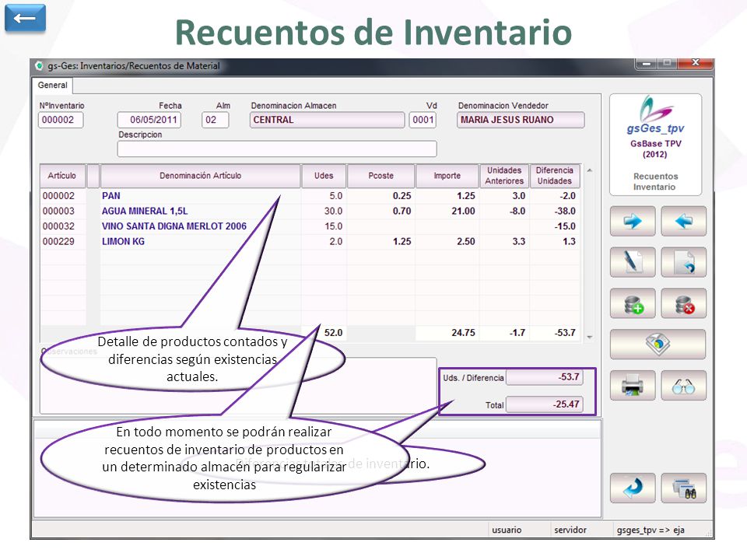Go to previous record with left arrow
Image resolution: width=747 pixels, height=560 pixels.
[x=684, y=221]
